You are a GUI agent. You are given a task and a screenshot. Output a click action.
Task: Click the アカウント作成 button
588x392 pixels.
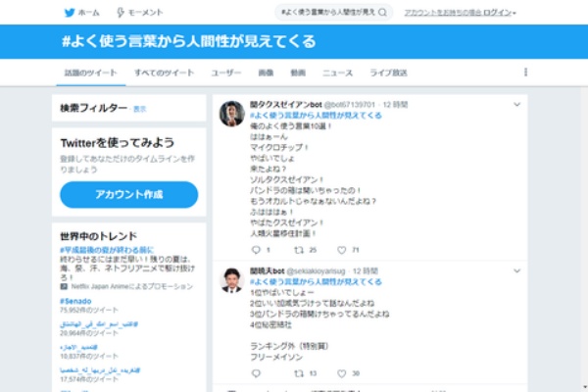pos(129,194)
